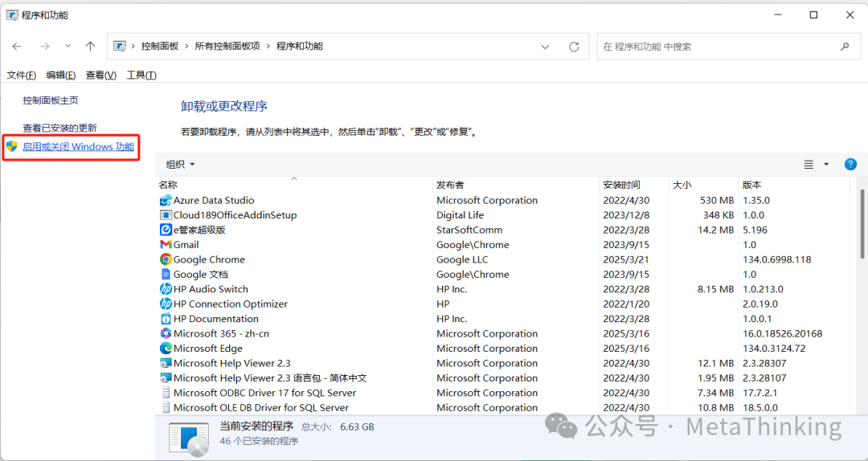The height and width of the screenshot is (461, 868).
Task: Open the recent locations dropdown arrow
Action: [68, 47]
